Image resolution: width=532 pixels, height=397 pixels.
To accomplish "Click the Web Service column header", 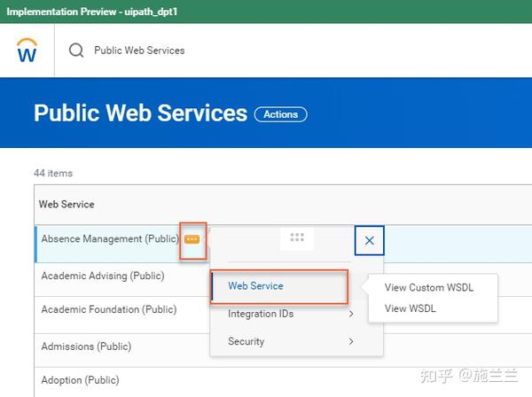I will 66,205.
